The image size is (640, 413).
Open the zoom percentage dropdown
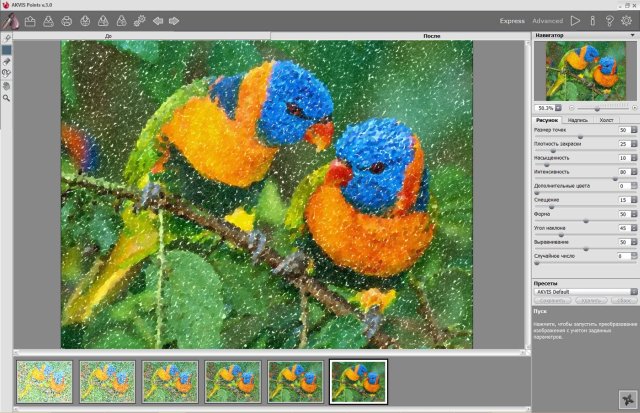coord(559,106)
